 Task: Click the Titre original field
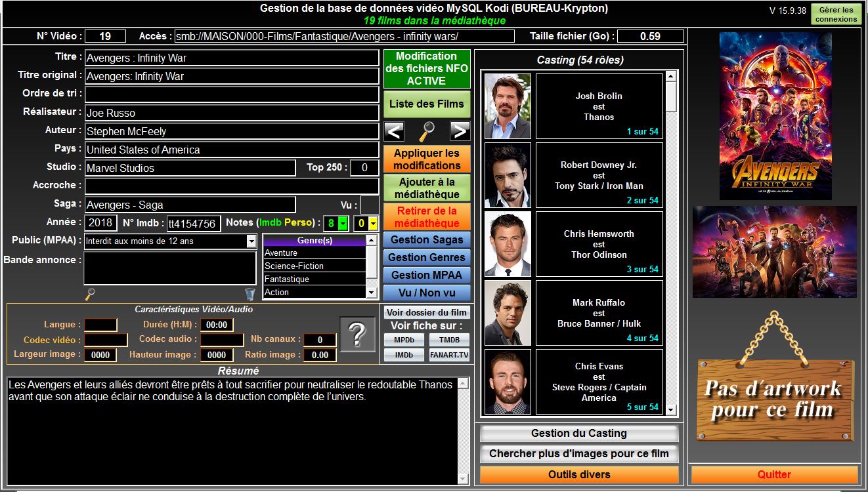[232, 76]
